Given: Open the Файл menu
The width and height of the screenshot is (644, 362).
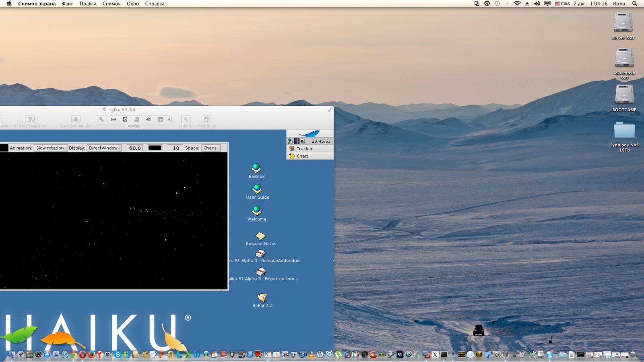Looking at the screenshot, I should coord(68,4).
